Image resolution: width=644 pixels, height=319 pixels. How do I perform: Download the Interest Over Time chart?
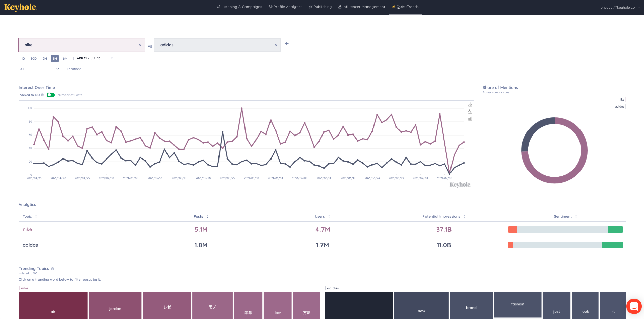click(470, 105)
